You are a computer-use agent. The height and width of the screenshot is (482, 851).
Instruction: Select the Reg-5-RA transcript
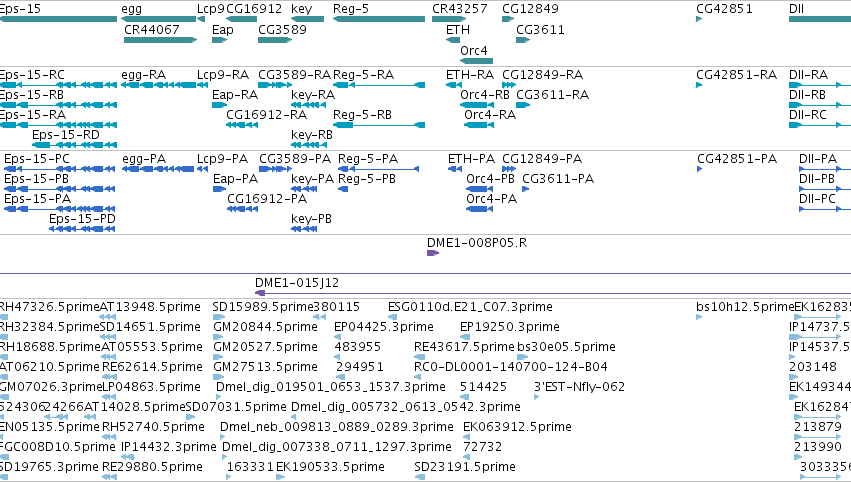(x=379, y=85)
